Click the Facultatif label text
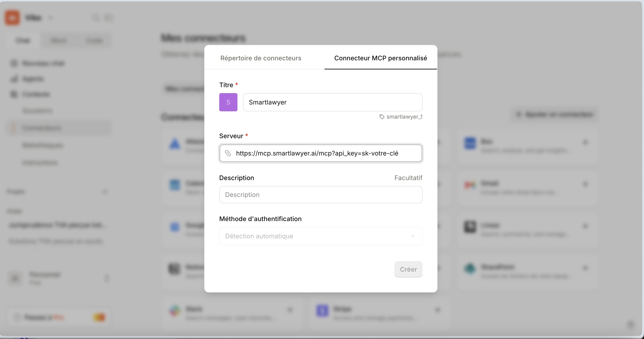The width and height of the screenshot is (644, 339). tap(408, 178)
